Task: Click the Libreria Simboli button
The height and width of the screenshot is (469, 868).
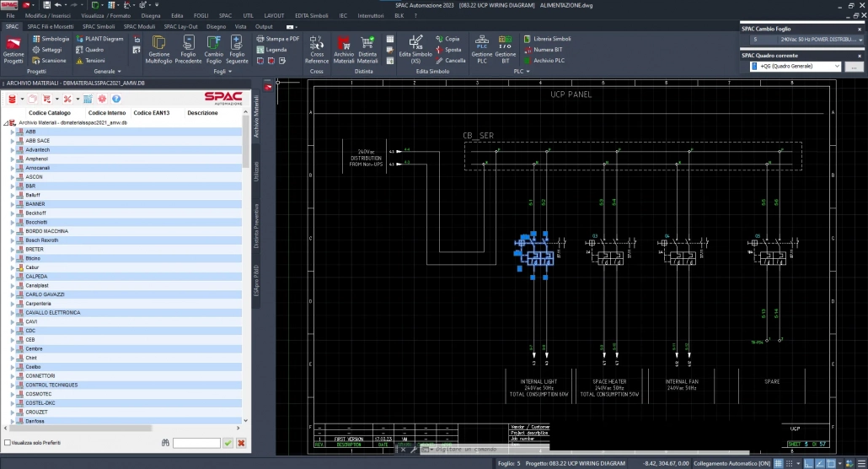Action: click(548, 39)
